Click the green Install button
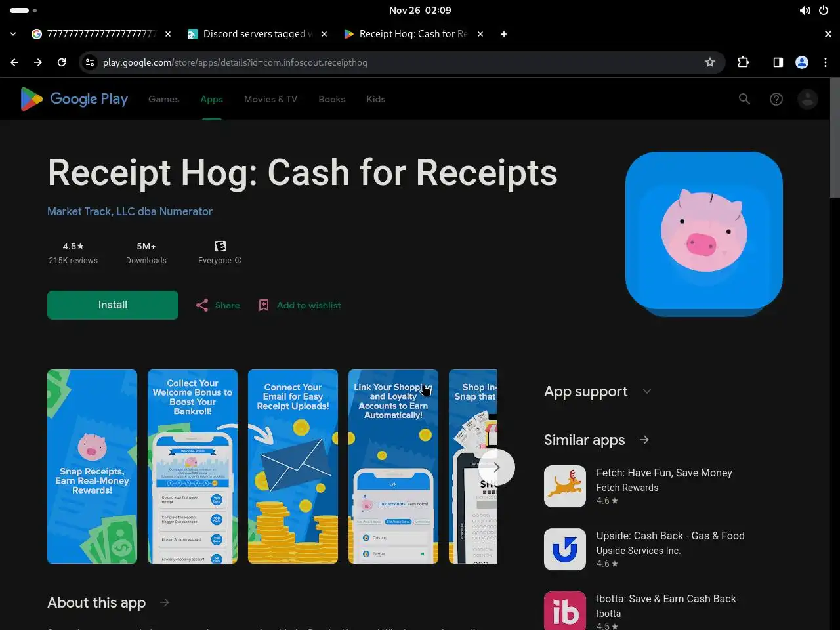Screen dimensions: 840x630 113,305
